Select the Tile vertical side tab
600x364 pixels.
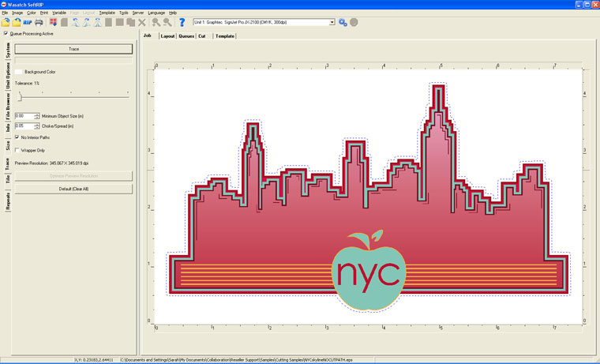tap(8, 178)
